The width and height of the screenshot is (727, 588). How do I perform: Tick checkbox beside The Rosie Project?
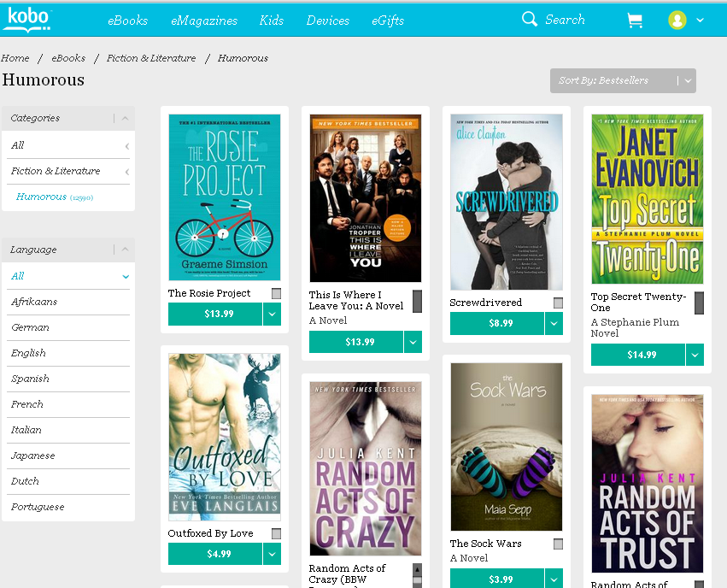tap(276, 293)
